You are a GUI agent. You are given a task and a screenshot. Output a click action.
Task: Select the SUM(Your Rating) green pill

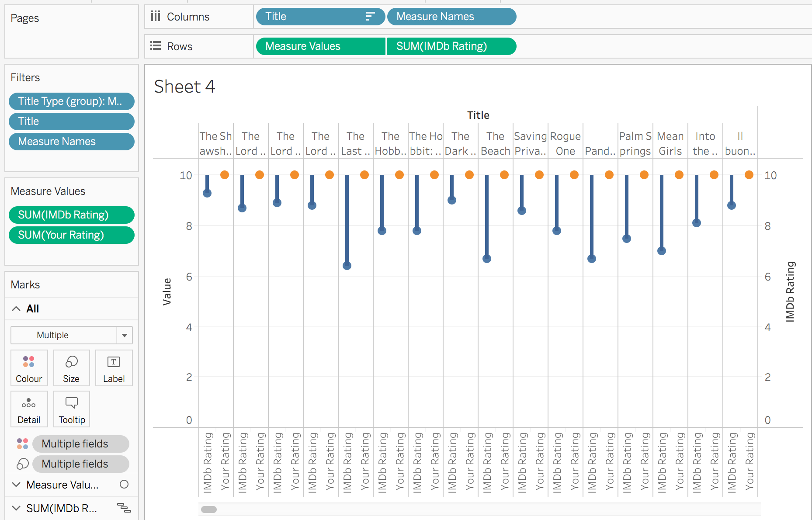coord(71,235)
